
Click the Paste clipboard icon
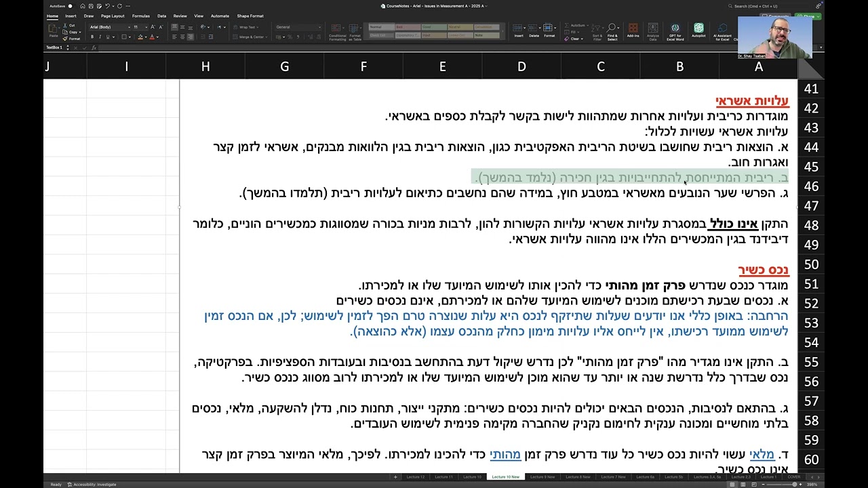click(52, 28)
